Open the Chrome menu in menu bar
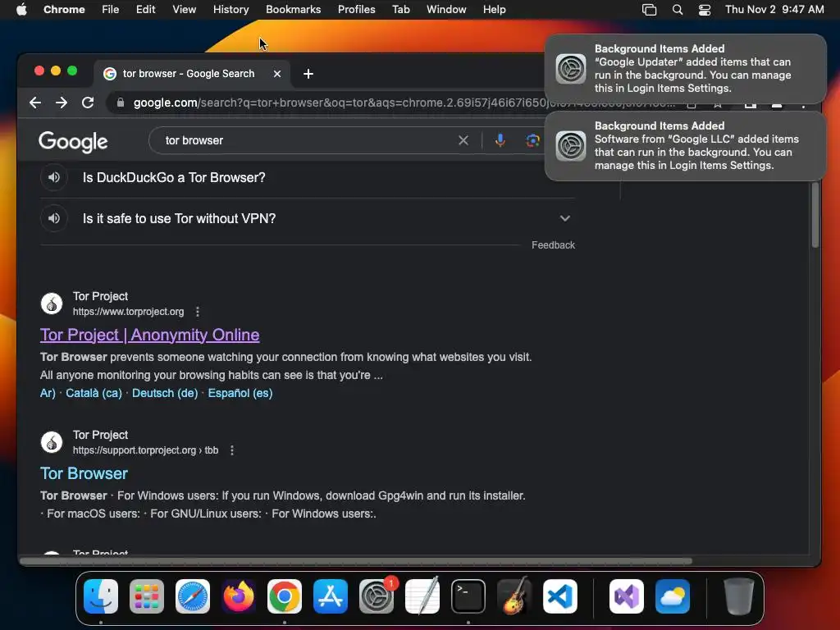840x630 pixels. tap(64, 9)
